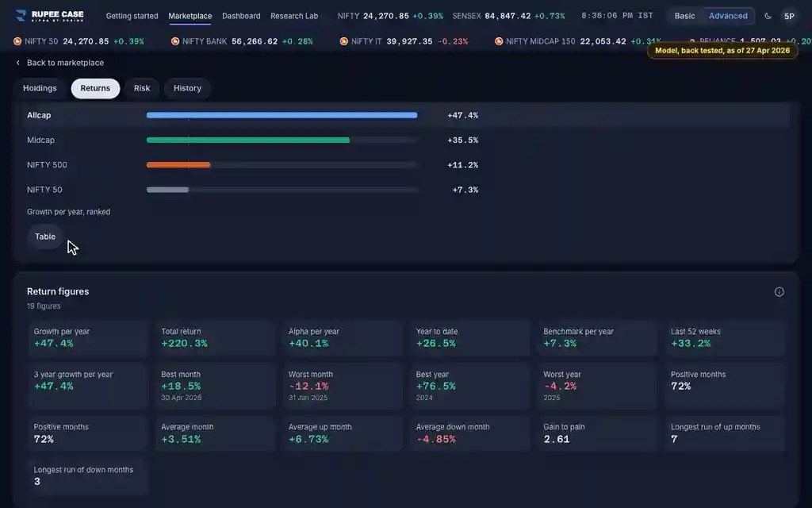Select the Benchmark per year card
Image resolution: width=812 pixels, height=508 pixels.
597,338
